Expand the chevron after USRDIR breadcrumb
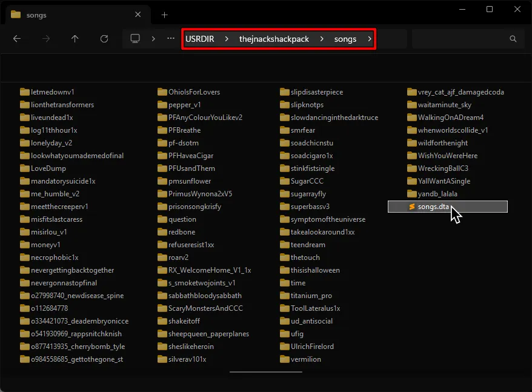The image size is (532, 392). (x=227, y=39)
